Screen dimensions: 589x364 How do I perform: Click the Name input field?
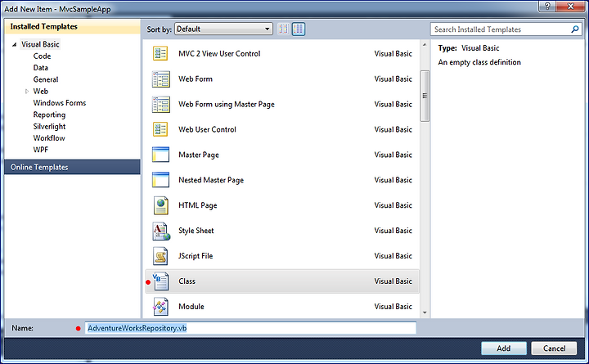[250, 328]
